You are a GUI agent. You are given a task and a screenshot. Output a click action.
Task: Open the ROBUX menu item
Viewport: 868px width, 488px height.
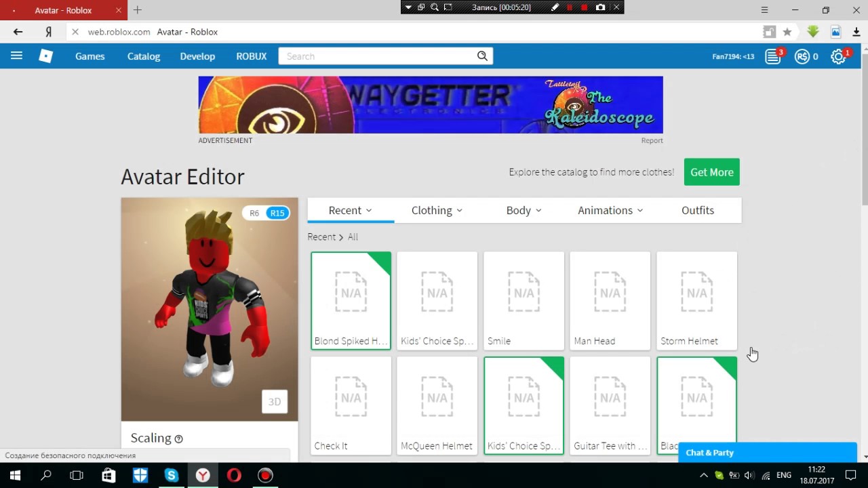[x=252, y=56]
